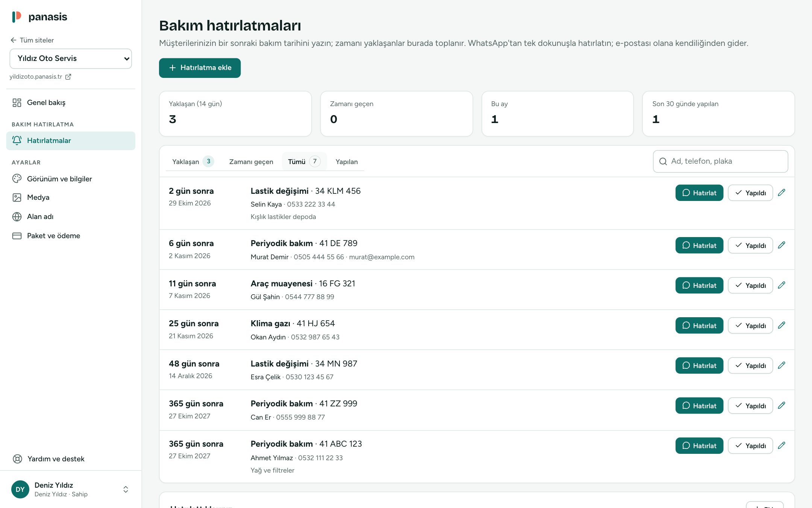Screen dimensions: 812x508
Task: Go back via Tüm siteler link
Action: click(32, 40)
